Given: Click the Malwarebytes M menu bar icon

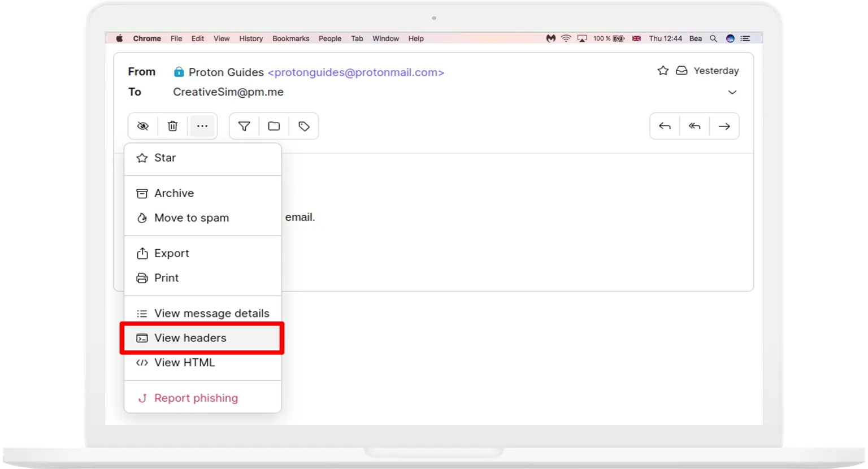Looking at the screenshot, I should coord(550,38).
